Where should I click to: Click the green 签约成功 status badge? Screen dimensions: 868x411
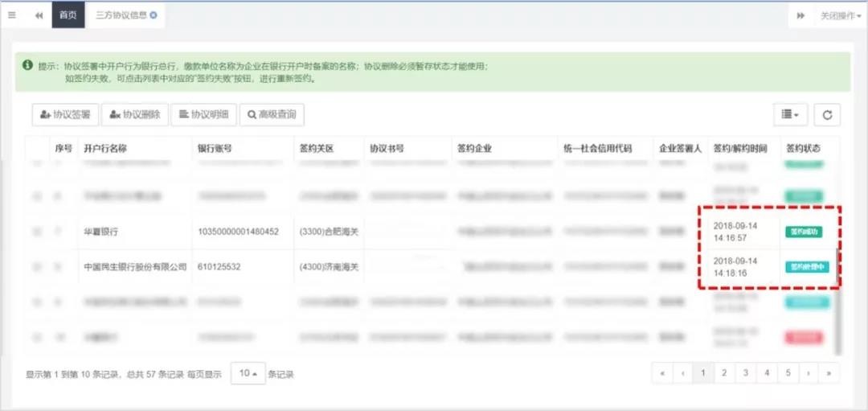804,232
